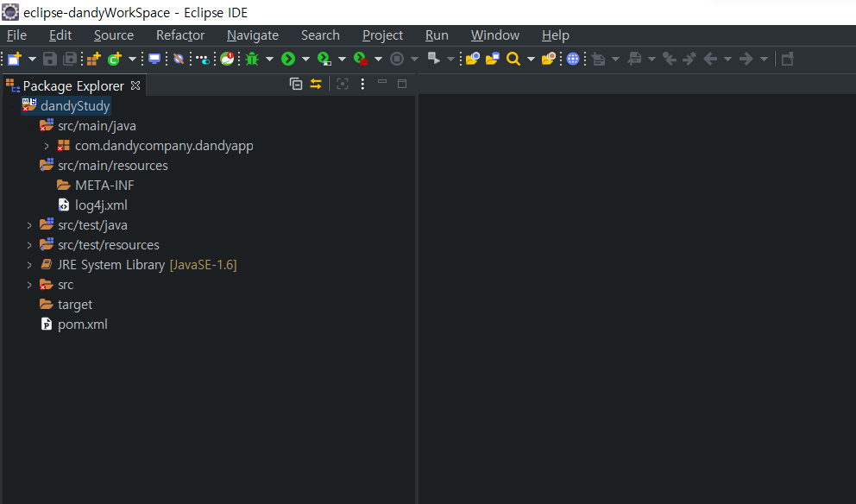Open the Refactor menu

click(x=180, y=35)
